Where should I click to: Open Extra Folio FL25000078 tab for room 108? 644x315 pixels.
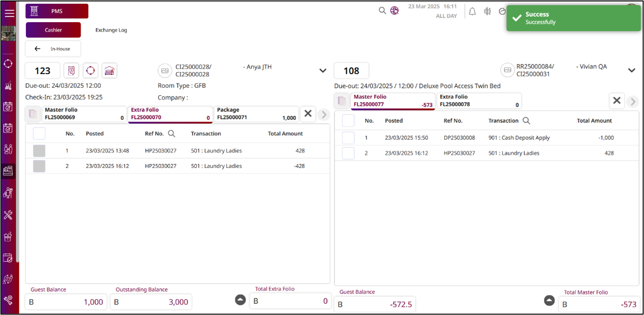point(478,101)
